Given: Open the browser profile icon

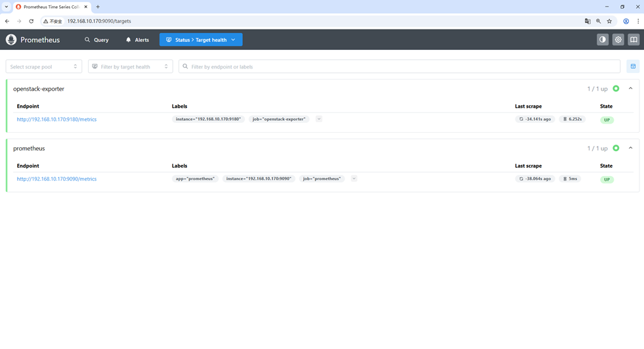Looking at the screenshot, I should pyautogui.click(x=626, y=21).
